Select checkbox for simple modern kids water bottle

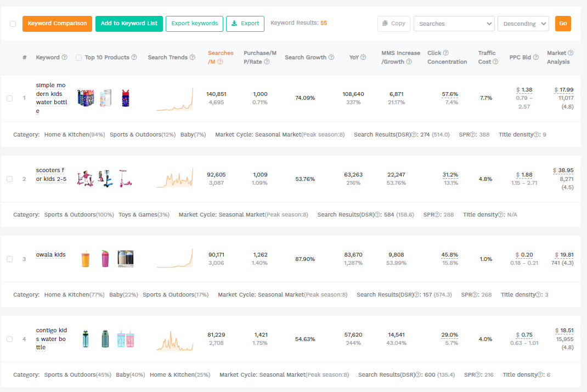pyautogui.click(x=10, y=98)
